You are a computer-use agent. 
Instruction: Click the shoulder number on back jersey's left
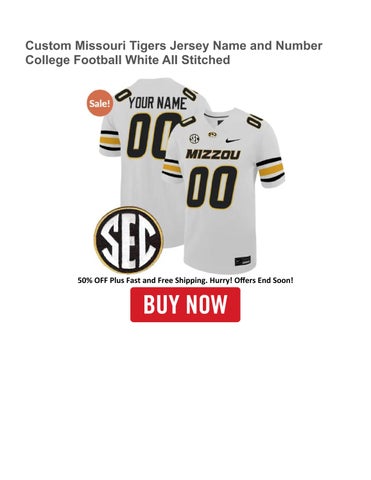click(x=122, y=95)
